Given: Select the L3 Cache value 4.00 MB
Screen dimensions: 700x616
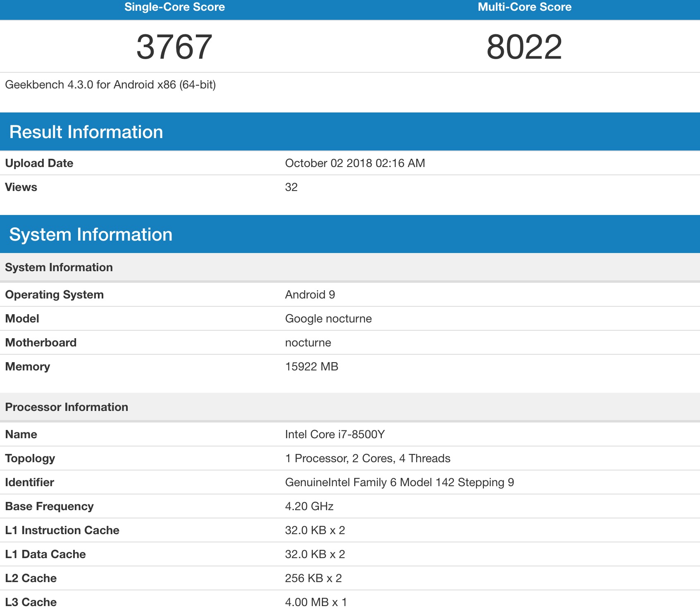Looking at the screenshot, I should tap(316, 602).
